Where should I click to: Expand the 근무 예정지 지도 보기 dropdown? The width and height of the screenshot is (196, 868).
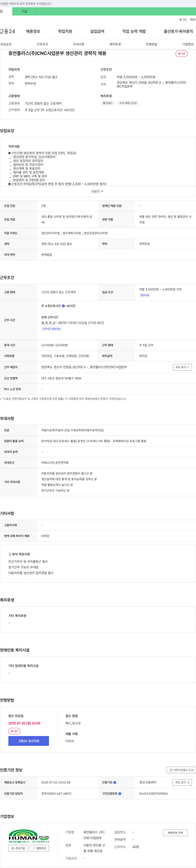click(x=183, y=367)
